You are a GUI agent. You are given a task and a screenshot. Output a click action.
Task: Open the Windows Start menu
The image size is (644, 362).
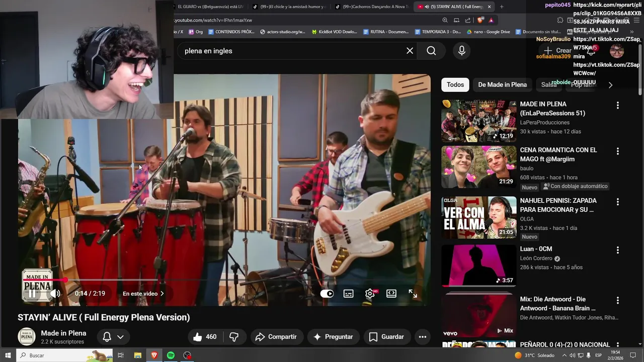coord(8,355)
